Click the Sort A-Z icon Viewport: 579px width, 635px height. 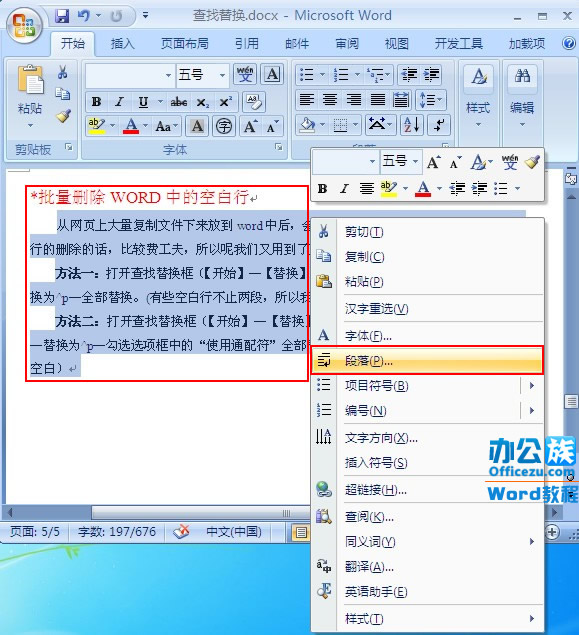pos(411,126)
